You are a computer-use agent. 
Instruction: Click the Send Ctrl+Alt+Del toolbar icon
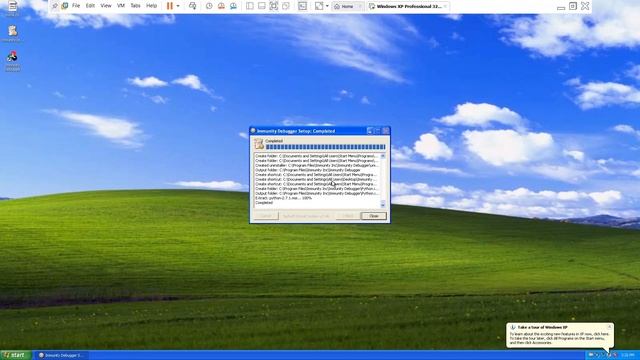[193, 6]
